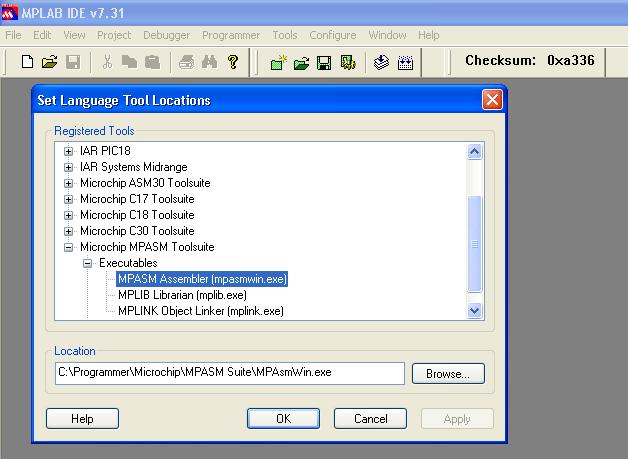Click the dialog Help button
Image resolution: width=628 pixels, height=459 pixels.
[82, 419]
